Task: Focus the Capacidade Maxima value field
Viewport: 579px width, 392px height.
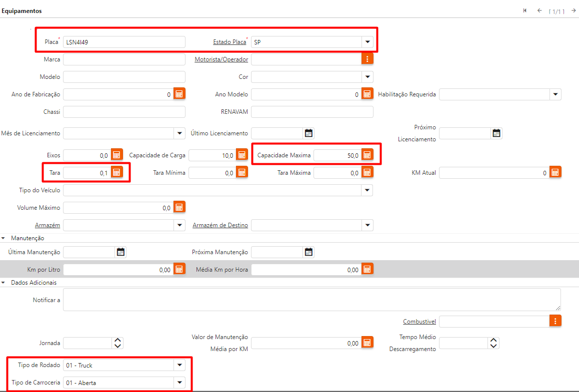Action: pyautogui.click(x=337, y=155)
